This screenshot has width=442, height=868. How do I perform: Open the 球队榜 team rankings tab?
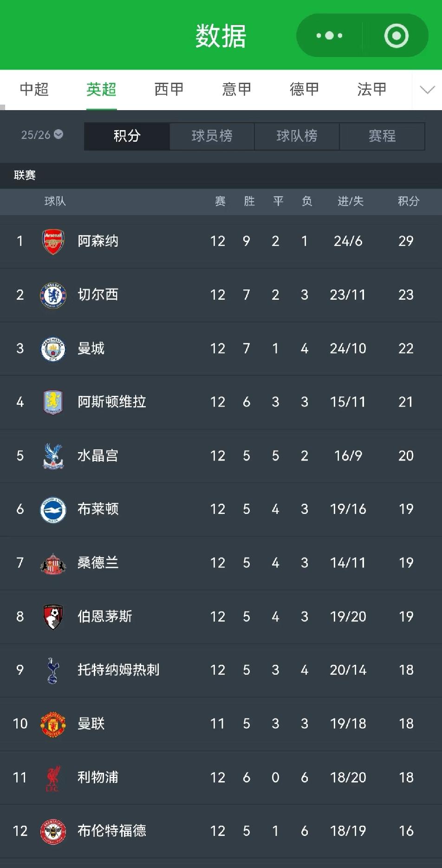(x=297, y=136)
